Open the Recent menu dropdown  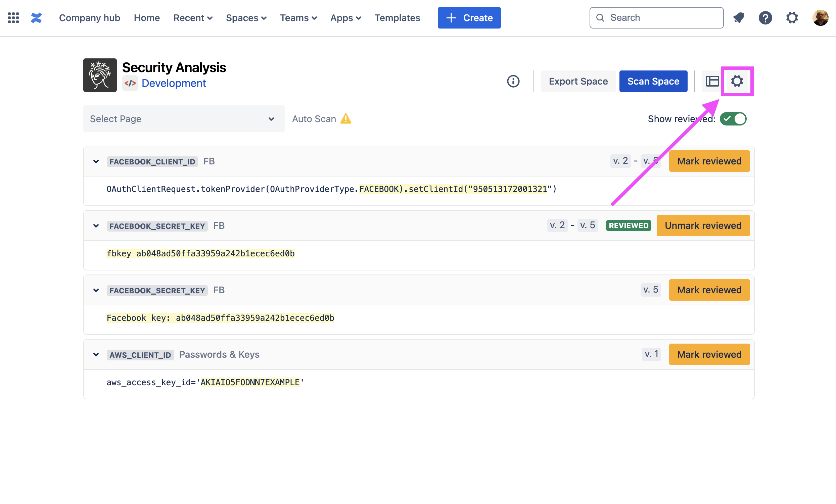pyautogui.click(x=193, y=18)
